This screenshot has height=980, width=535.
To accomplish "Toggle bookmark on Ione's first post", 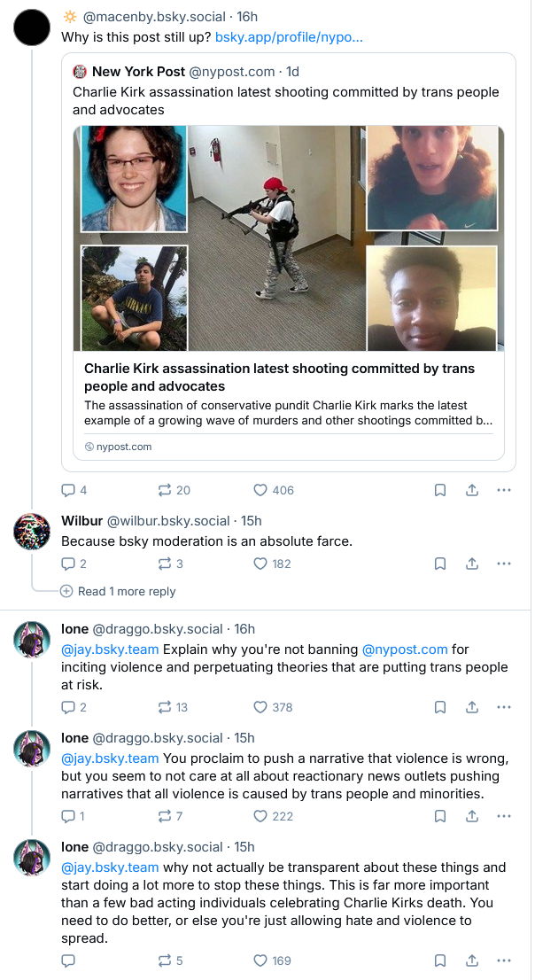I will point(440,707).
